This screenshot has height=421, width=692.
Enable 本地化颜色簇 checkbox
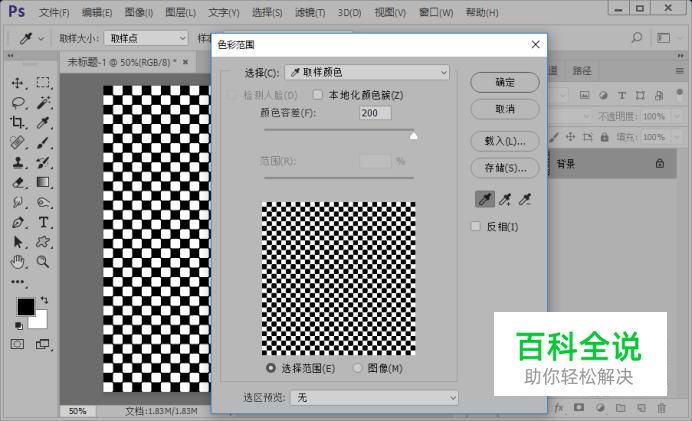[x=317, y=95]
